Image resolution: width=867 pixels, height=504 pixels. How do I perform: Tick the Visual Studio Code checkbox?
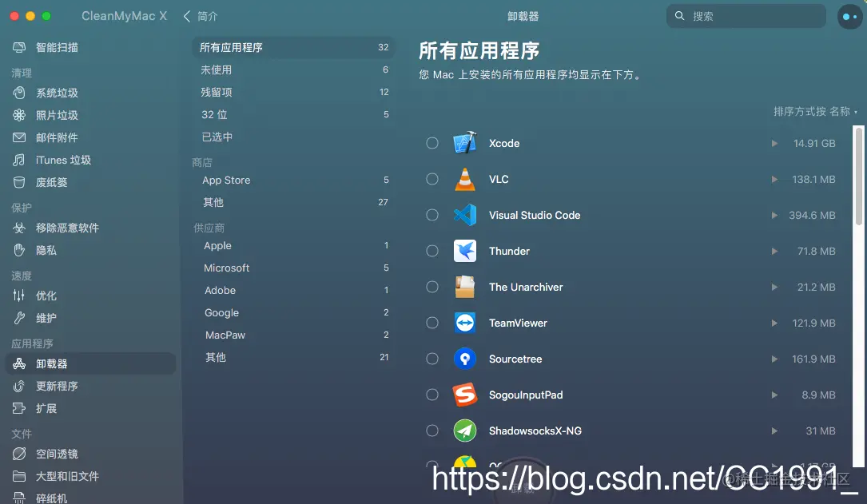coord(432,215)
